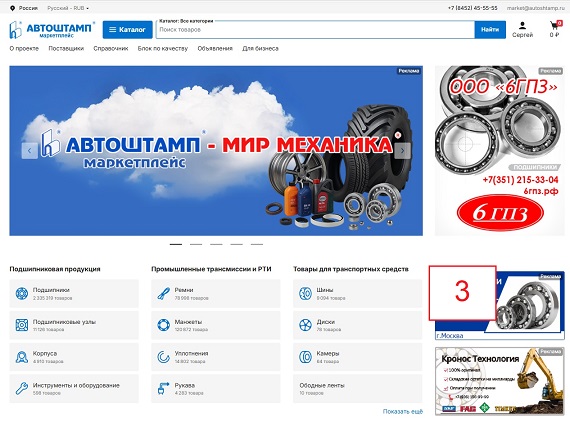Select the fifth banner slide indicator
Image resolution: width=570 pixels, height=422 pixels.
257,244
